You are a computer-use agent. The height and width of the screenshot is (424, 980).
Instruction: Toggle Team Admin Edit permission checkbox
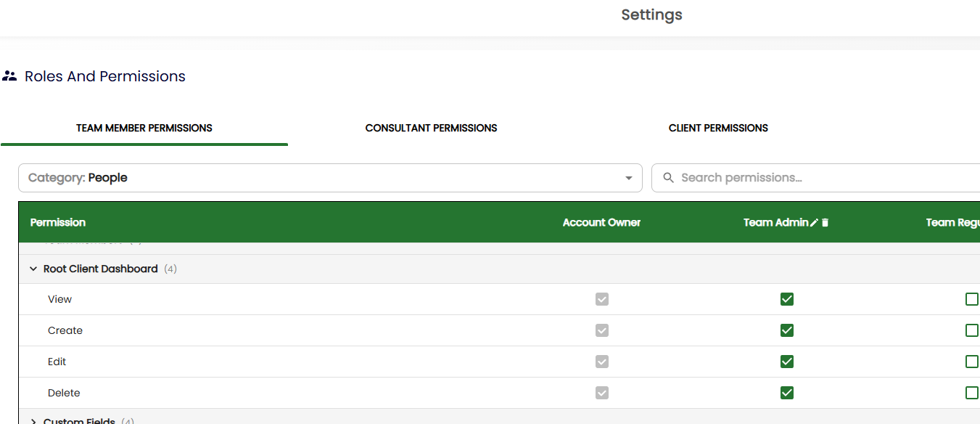click(x=787, y=362)
